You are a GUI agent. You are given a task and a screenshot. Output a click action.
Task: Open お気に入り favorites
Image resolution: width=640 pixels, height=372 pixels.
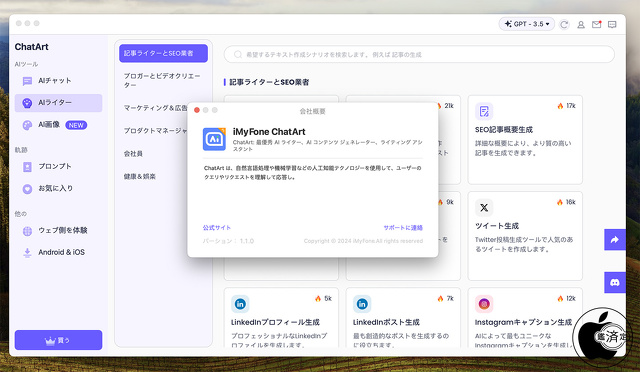(58, 189)
